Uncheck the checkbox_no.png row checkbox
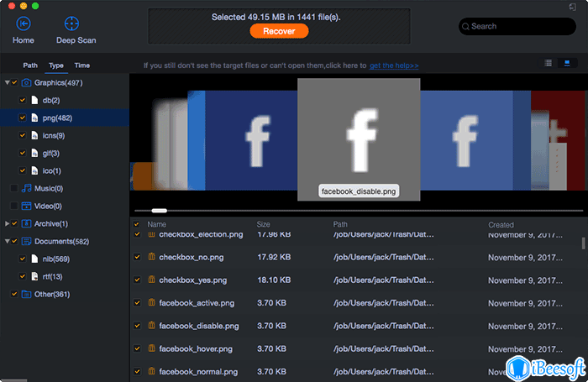The height and width of the screenshot is (382, 588). click(137, 257)
